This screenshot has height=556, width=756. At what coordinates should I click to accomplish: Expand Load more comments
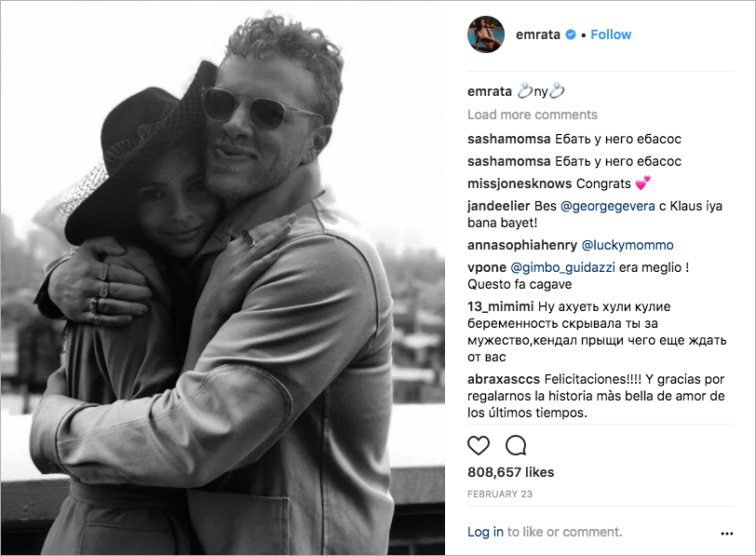(x=533, y=115)
